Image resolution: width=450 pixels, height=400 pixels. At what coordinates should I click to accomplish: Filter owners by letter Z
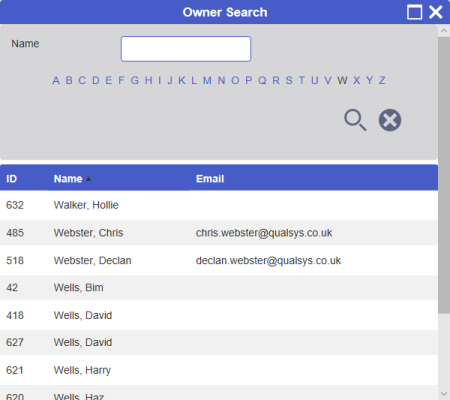[x=382, y=80]
